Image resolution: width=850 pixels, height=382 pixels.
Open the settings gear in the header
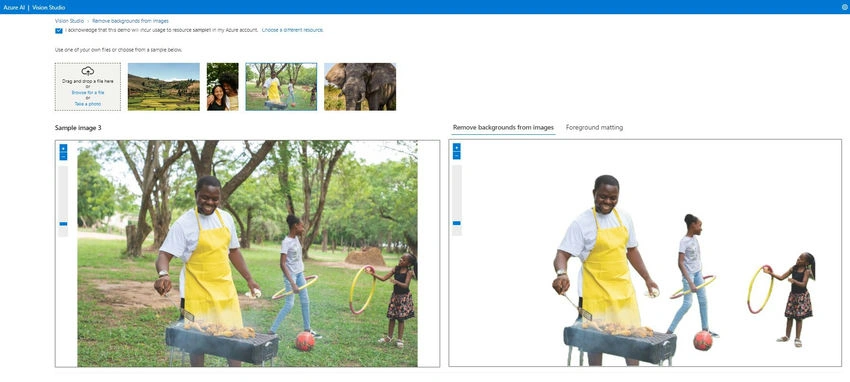pyautogui.click(x=845, y=7)
